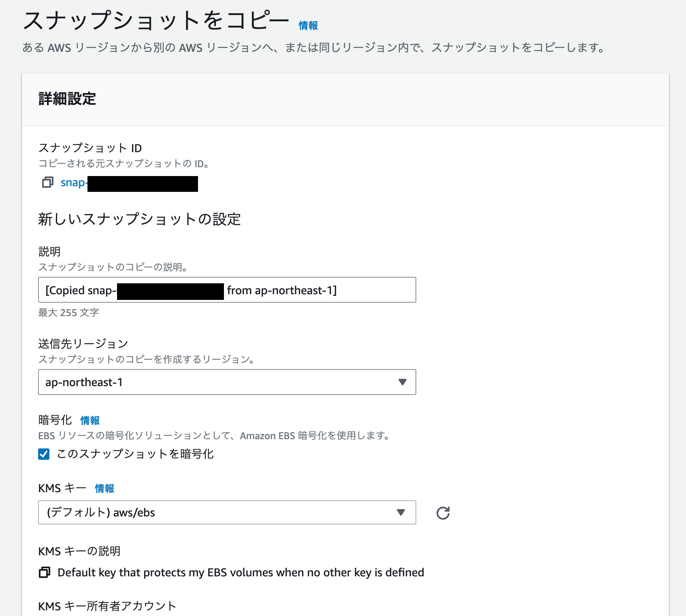The image size is (686, 616).
Task: Click the copy icon beside the snap- ID
Action: pos(47,183)
